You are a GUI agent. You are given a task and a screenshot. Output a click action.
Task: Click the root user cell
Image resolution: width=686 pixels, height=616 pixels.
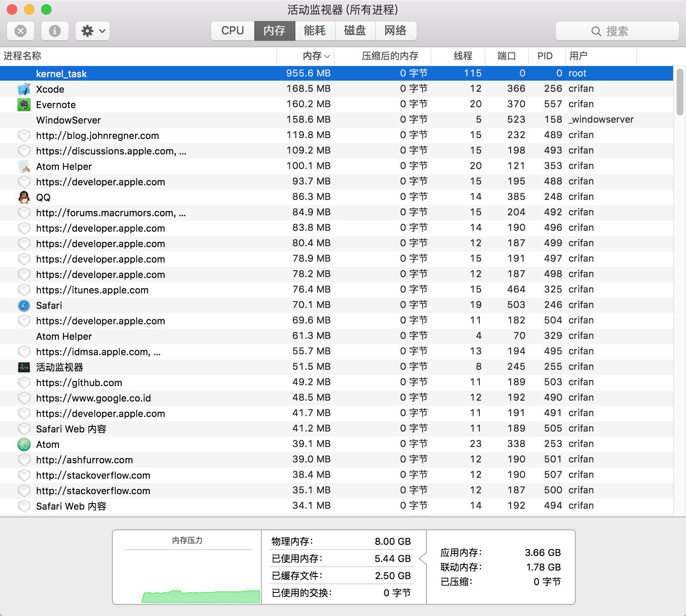pos(578,73)
